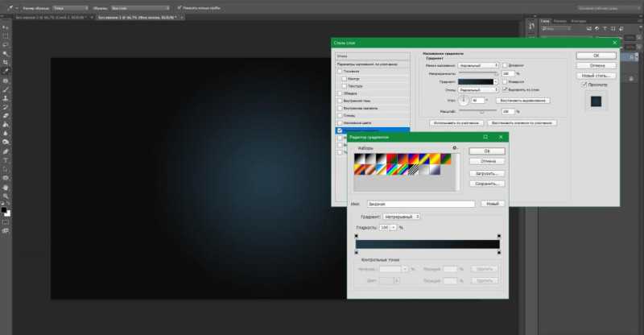
Task: Select the Rectangular Marquee tool
Action: coord(6,35)
